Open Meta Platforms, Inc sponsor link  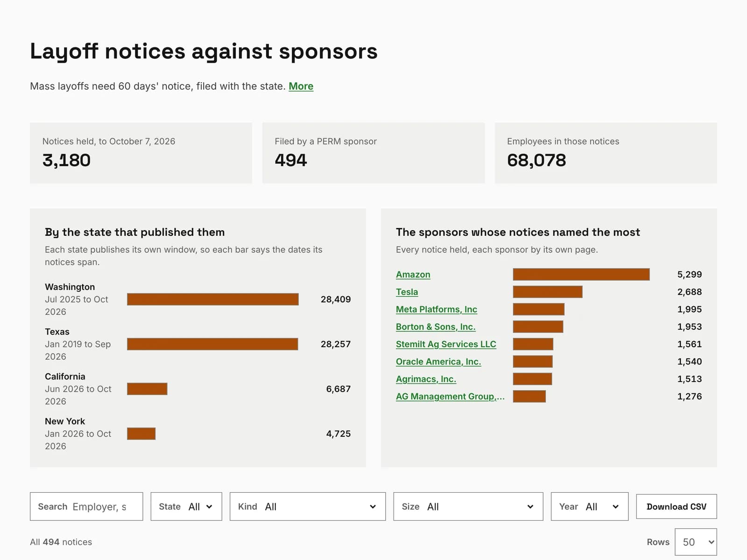tap(436, 309)
